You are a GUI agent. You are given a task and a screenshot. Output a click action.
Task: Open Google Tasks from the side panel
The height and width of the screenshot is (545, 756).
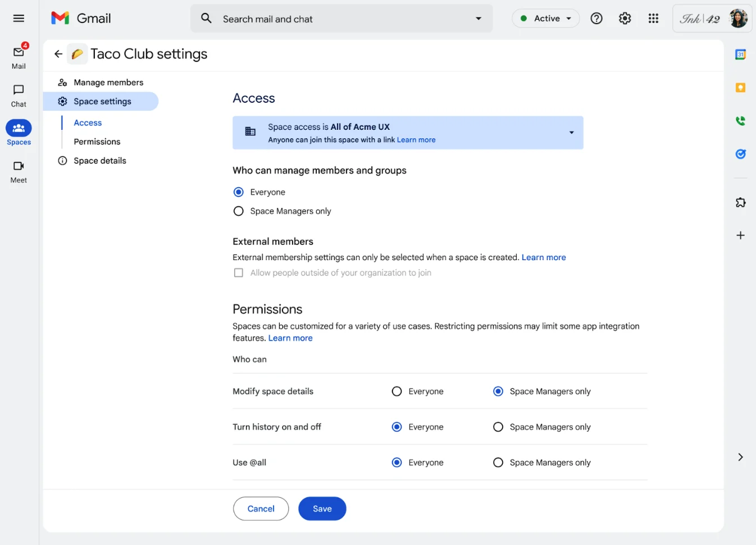[x=740, y=153]
